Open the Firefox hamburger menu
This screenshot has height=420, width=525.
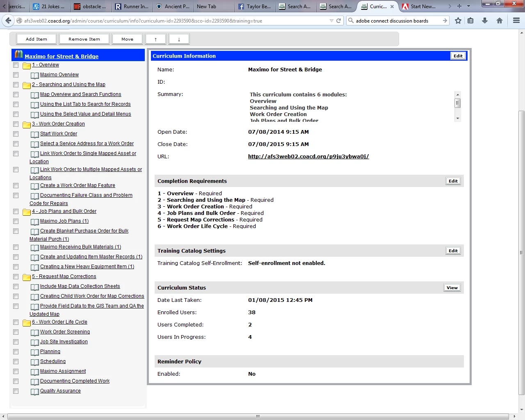(516, 21)
